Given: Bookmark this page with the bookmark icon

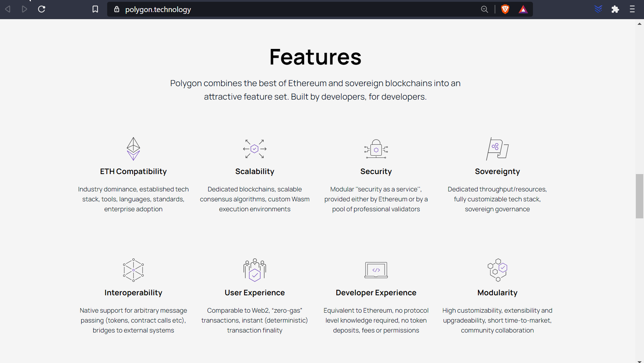Looking at the screenshot, I should click(95, 9).
